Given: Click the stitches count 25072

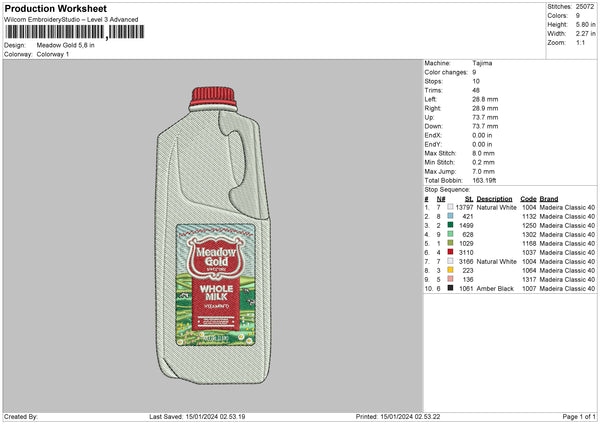Looking at the screenshot, I should [x=585, y=7].
